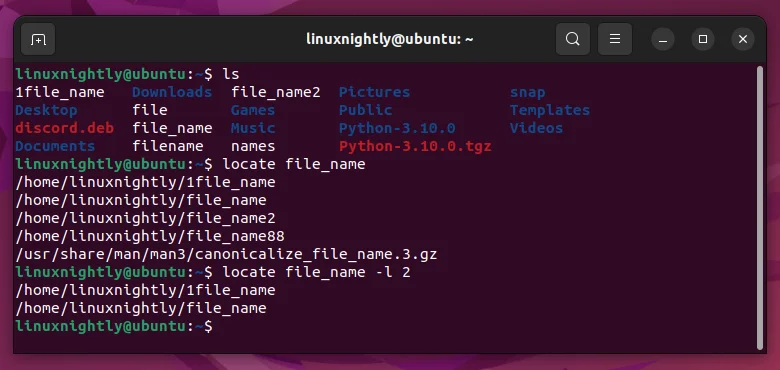Click the Desktop directory name

click(46, 110)
